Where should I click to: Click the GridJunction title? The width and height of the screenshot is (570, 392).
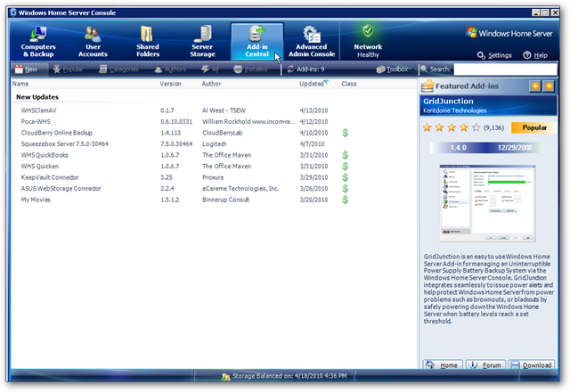pyautogui.click(x=448, y=101)
